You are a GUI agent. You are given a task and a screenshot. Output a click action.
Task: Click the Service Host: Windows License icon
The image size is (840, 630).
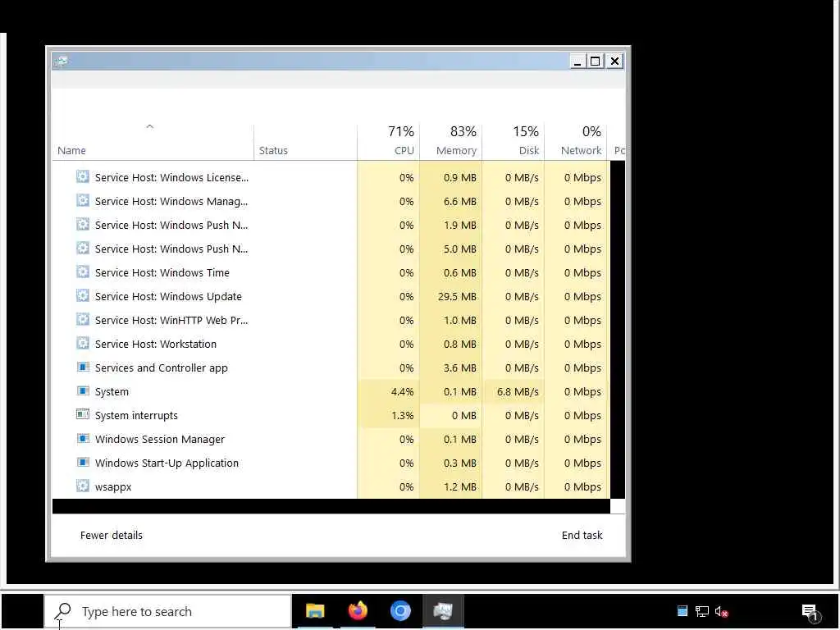[x=83, y=176]
